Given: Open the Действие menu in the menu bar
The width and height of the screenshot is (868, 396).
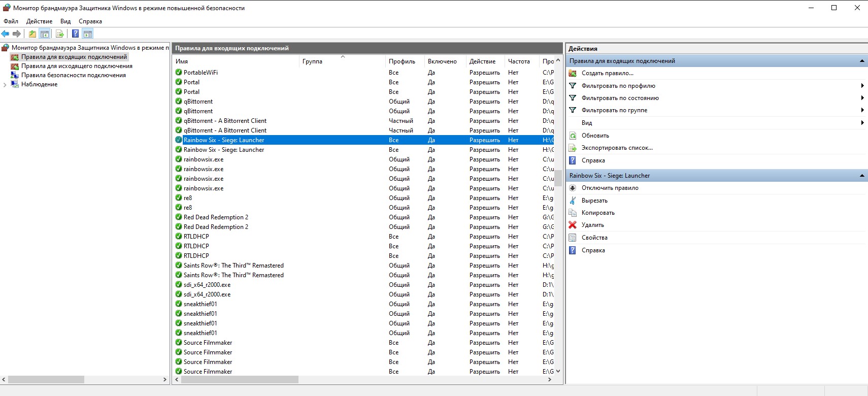Looking at the screenshot, I should [x=39, y=21].
